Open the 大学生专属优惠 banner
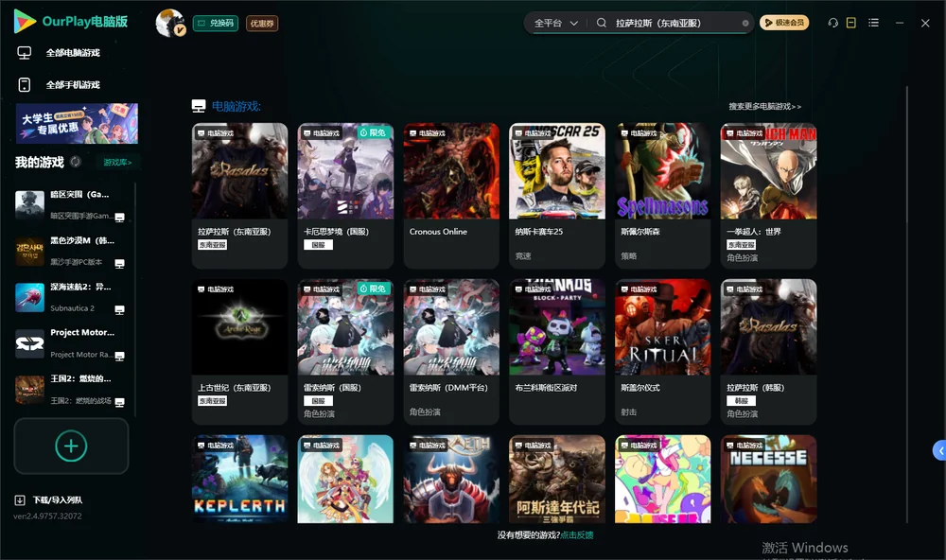 point(78,123)
